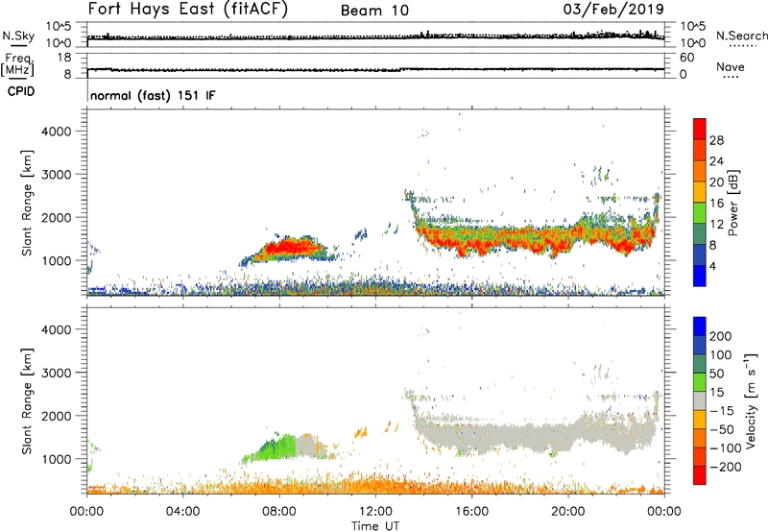Click the "28" label on Power colorbar
Image resolution: width=768 pixels, height=532 pixels.
point(716,140)
